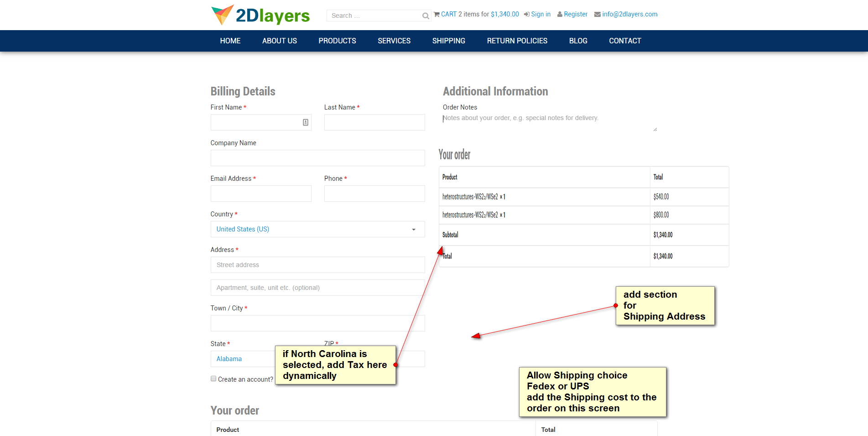Open the SHIPPING page
This screenshot has width=868, height=436.
click(449, 41)
